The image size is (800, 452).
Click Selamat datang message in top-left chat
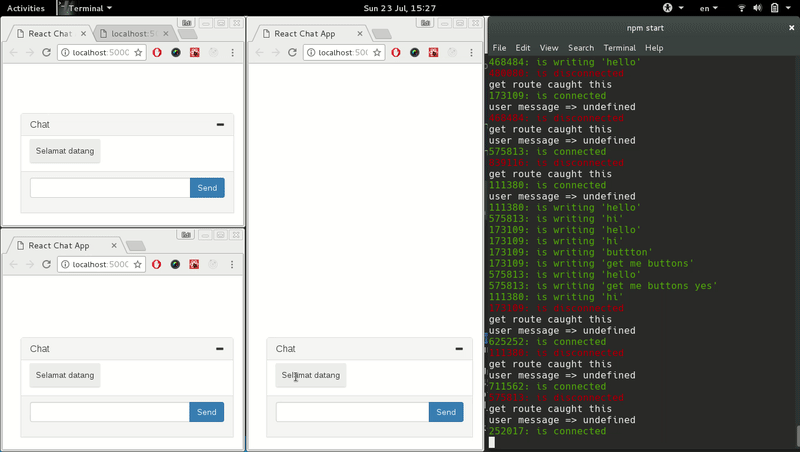[65, 151]
